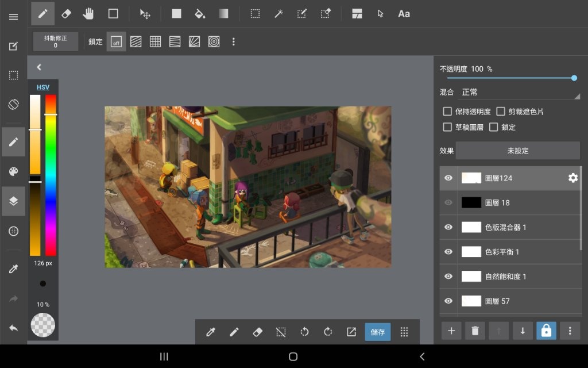Click the 儲存 save button
The width and height of the screenshot is (588, 368).
(378, 332)
